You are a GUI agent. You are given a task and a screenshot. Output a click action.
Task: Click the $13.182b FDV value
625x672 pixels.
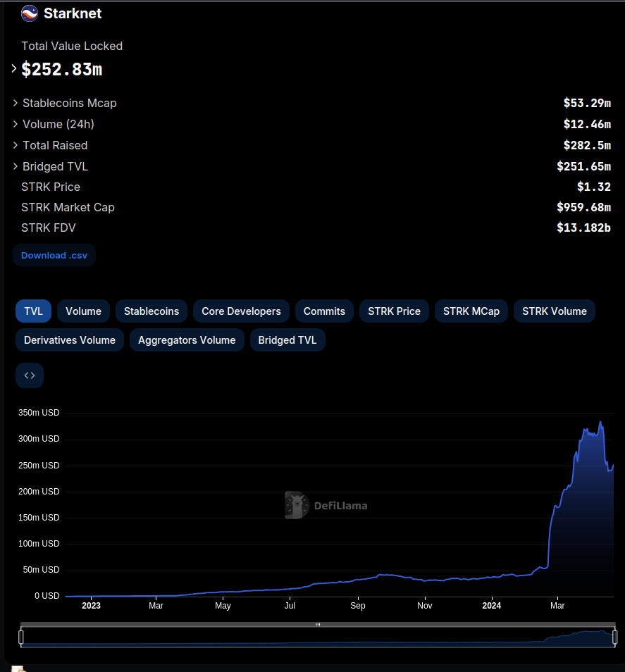pyautogui.click(x=584, y=228)
